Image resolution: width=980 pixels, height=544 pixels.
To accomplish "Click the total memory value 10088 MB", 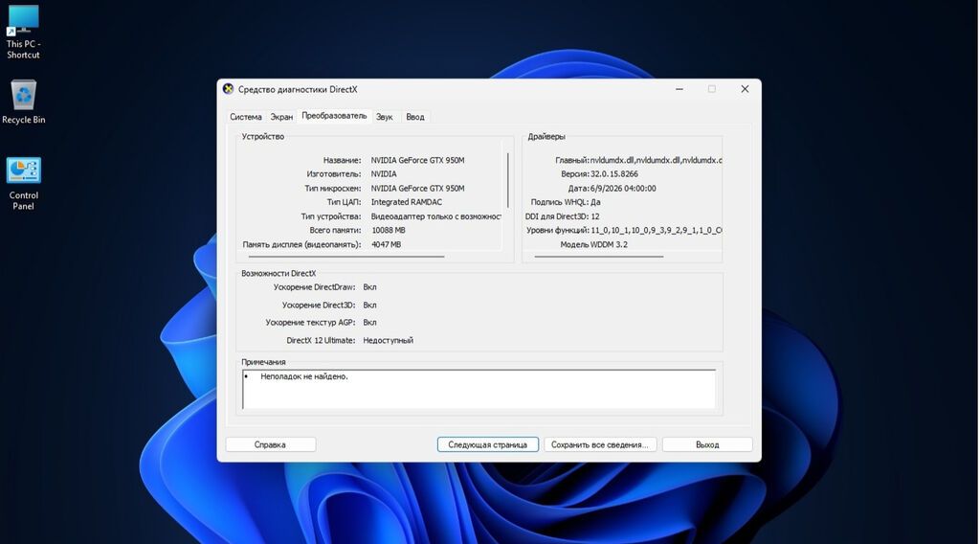I will [389, 230].
